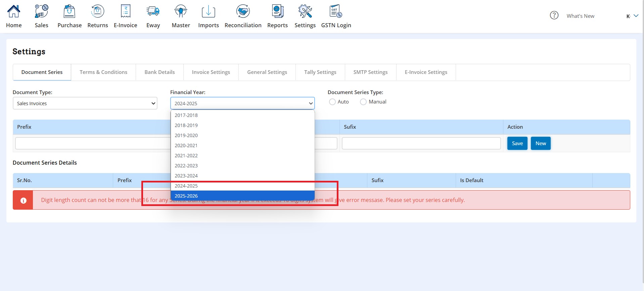
Task: Choose 2020-2021 from the year list
Action: tap(242, 145)
